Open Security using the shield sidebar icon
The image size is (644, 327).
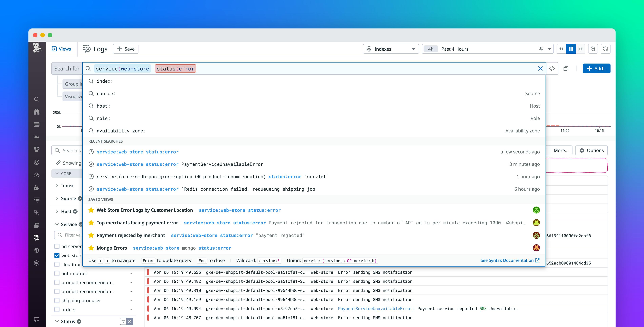[36, 250]
